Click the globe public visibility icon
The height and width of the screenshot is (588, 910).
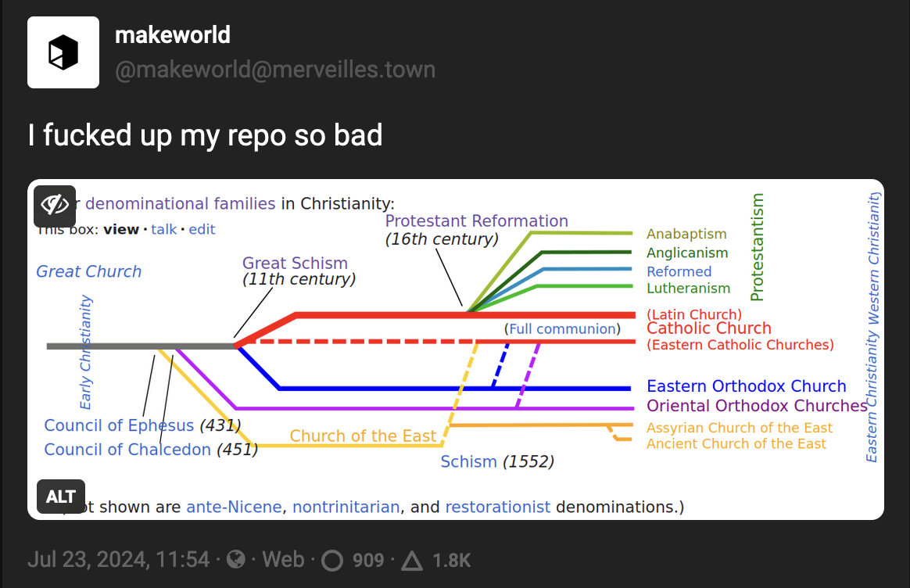click(235, 560)
